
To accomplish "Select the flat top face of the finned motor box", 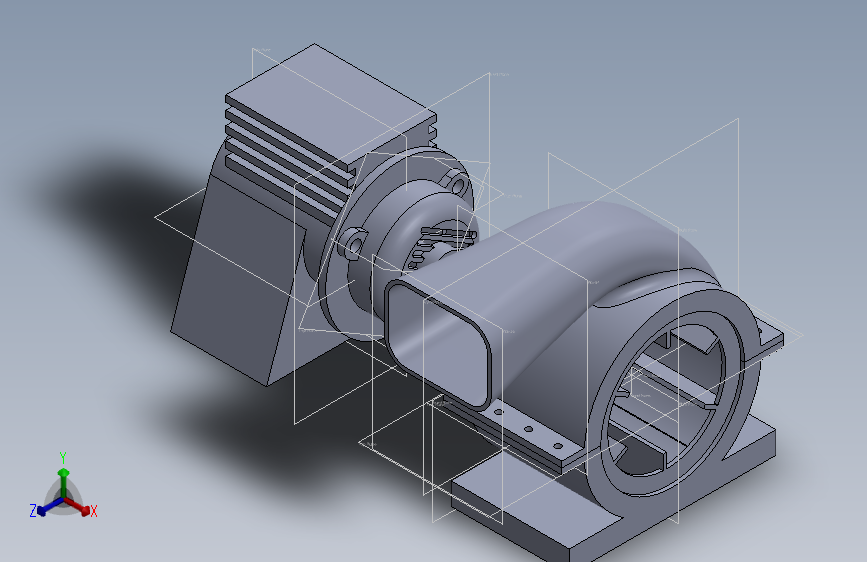I will point(331,105).
